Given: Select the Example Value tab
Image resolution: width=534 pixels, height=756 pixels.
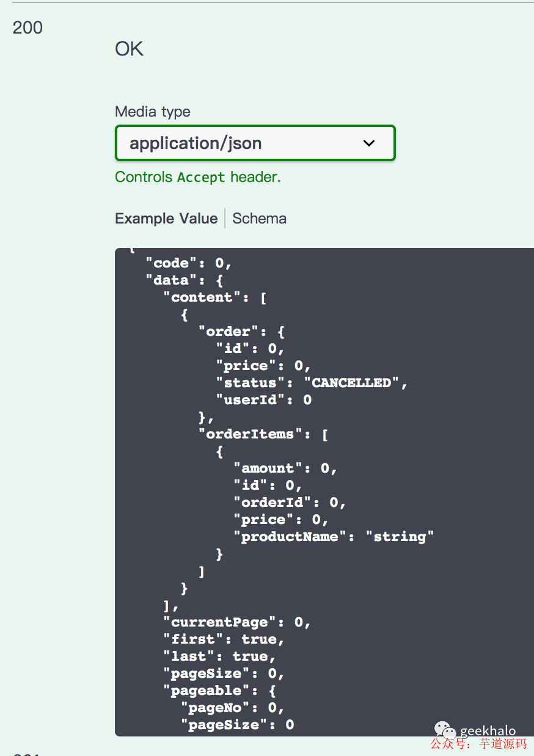Looking at the screenshot, I should coord(166,219).
